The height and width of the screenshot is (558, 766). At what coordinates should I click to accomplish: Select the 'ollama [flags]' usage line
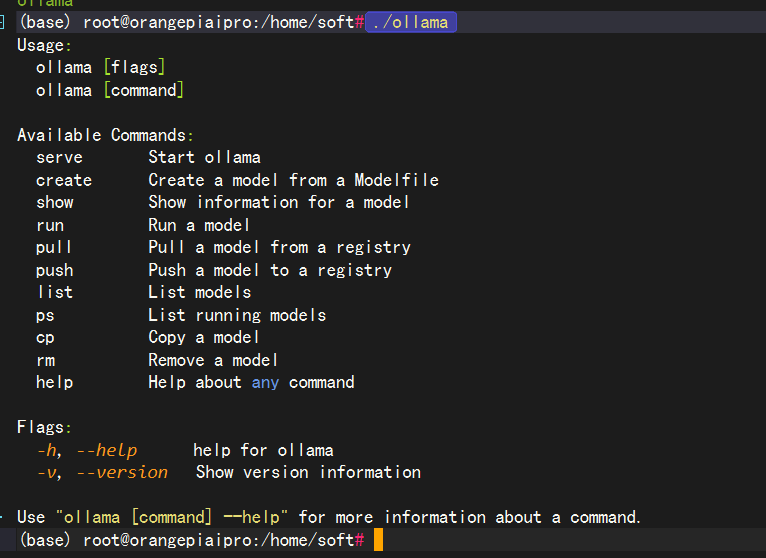[101, 67]
